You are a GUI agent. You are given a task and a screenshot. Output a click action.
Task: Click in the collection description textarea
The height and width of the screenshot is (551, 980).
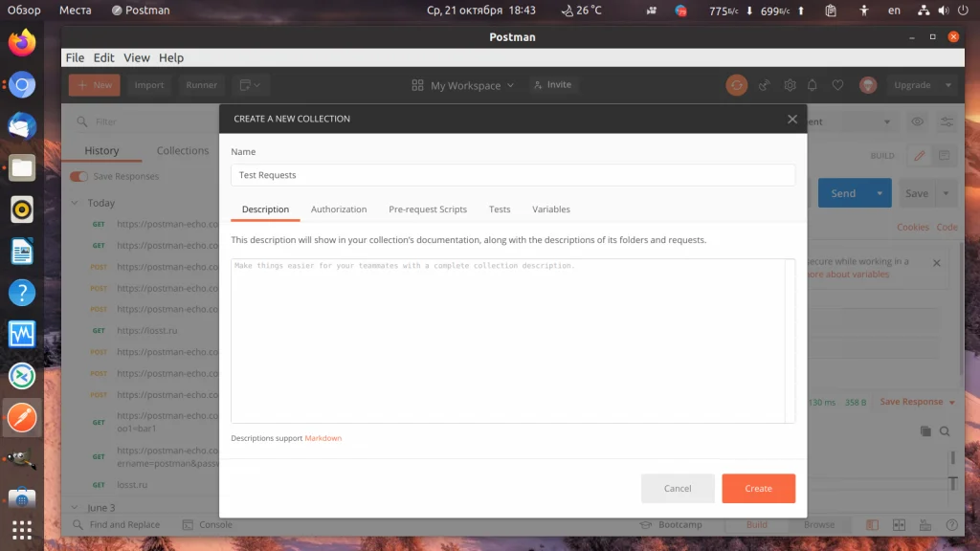click(x=513, y=341)
